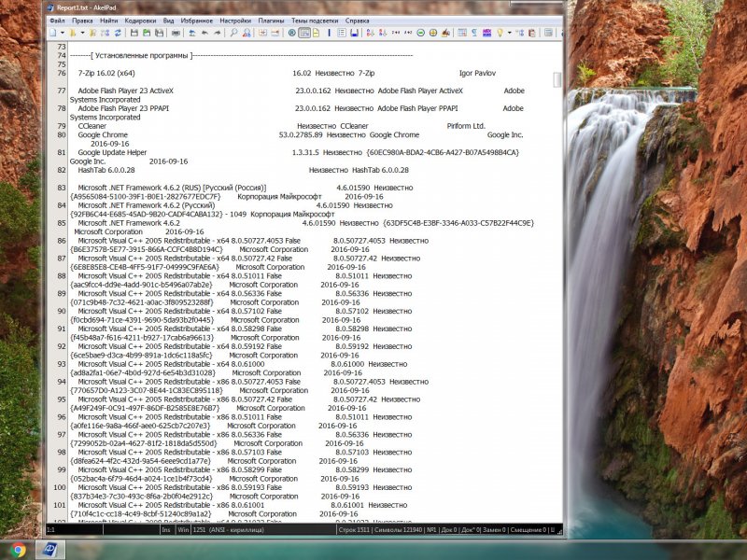
Task: Click the 'Установленные программы' header line
Action: point(142,56)
